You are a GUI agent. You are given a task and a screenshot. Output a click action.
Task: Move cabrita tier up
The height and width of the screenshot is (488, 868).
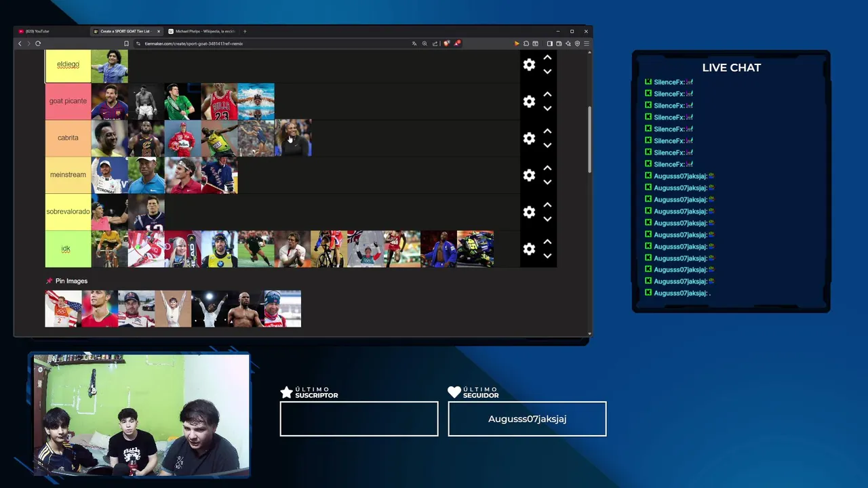point(547,131)
